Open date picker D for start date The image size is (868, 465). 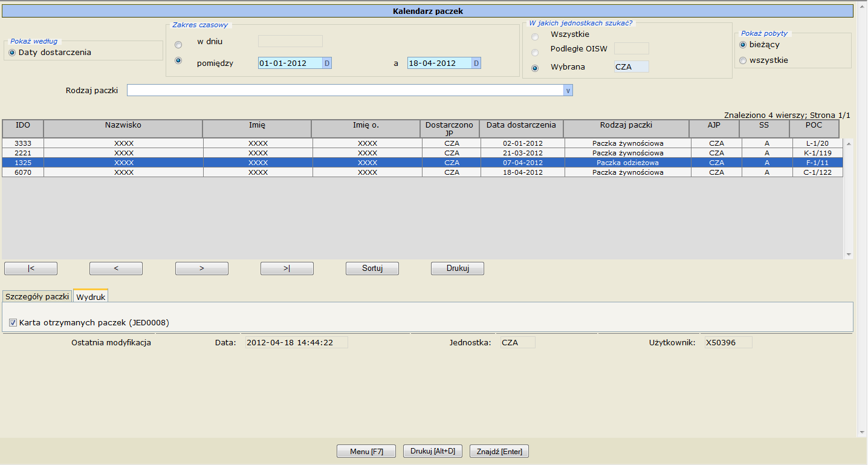click(x=326, y=63)
